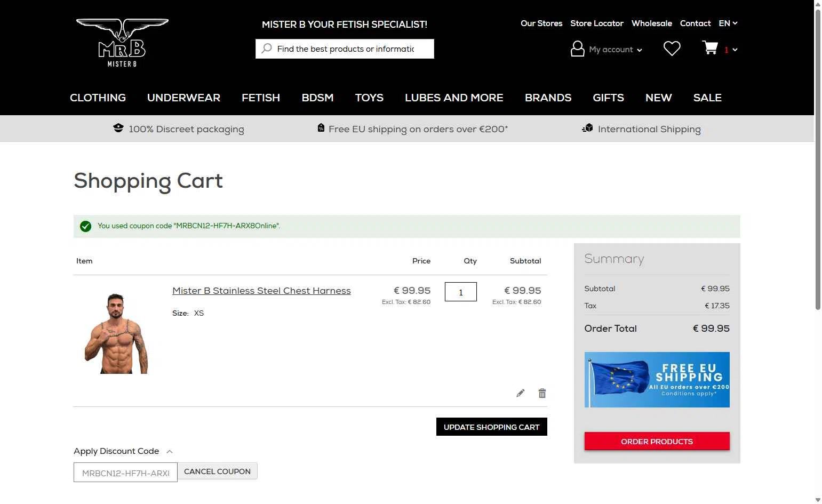Screen dimensions: 822x504
Task: Open the BRANDS menu
Action: 548,98
